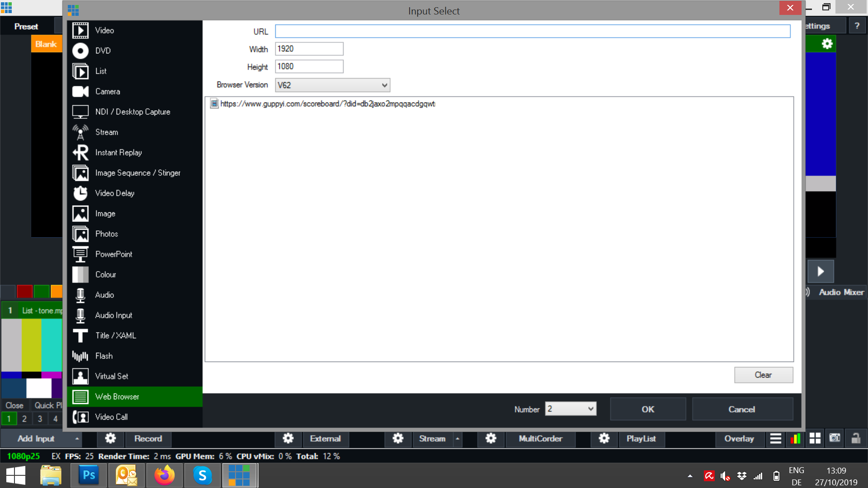The image size is (868, 488).
Task: Select the Stream input icon
Action: 80,131
